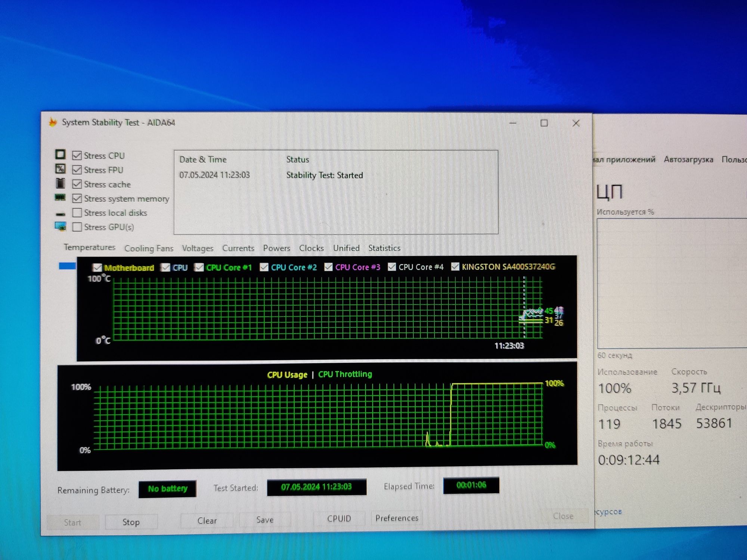
Task: Click the cache chip icon beside Stress cache
Action: click(60, 183)
